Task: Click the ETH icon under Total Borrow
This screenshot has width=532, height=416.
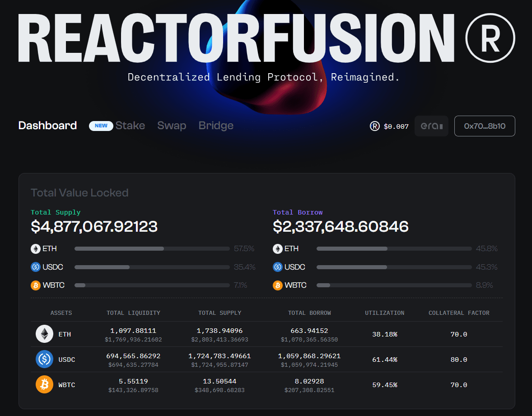Action: tap(278, 249)
